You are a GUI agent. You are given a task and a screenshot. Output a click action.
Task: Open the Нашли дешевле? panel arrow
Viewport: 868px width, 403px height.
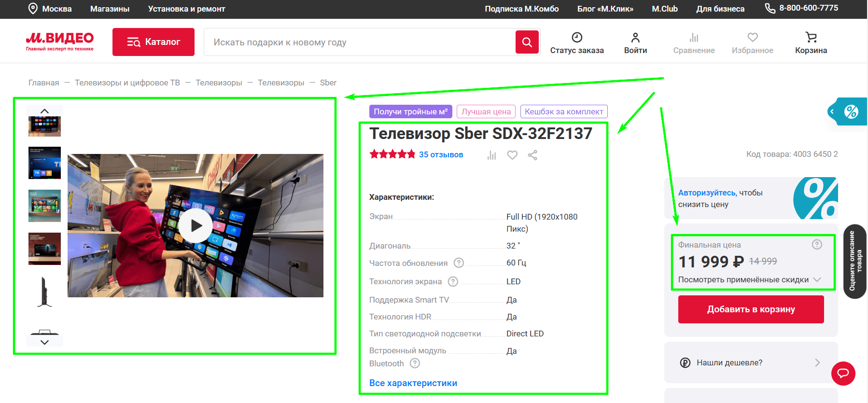(x=817, y=362)
